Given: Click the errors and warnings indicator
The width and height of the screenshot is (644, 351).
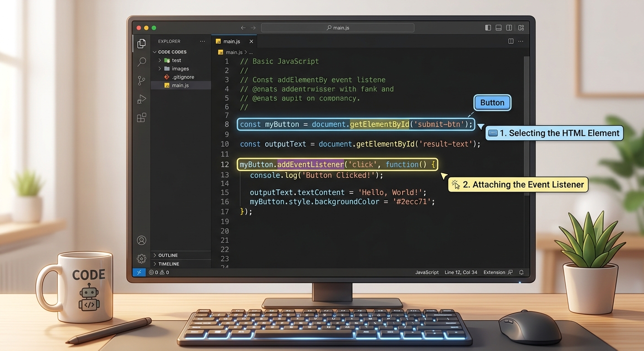Looking at the screenshot, I should [x=158, y=272].
